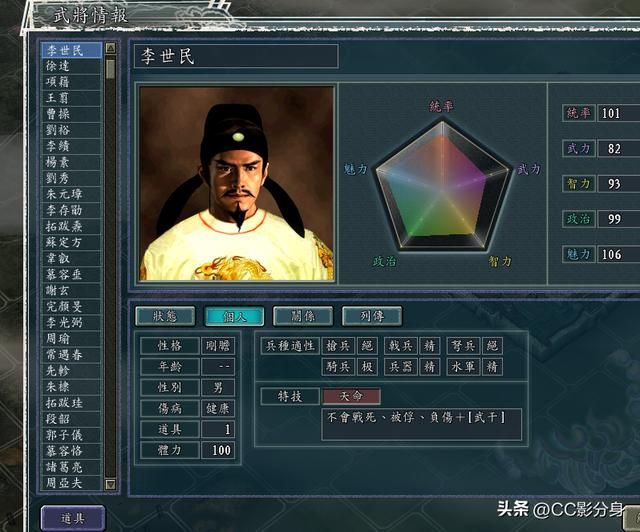
Task: Select 韋叡 in the officer list
Action: 71,258
